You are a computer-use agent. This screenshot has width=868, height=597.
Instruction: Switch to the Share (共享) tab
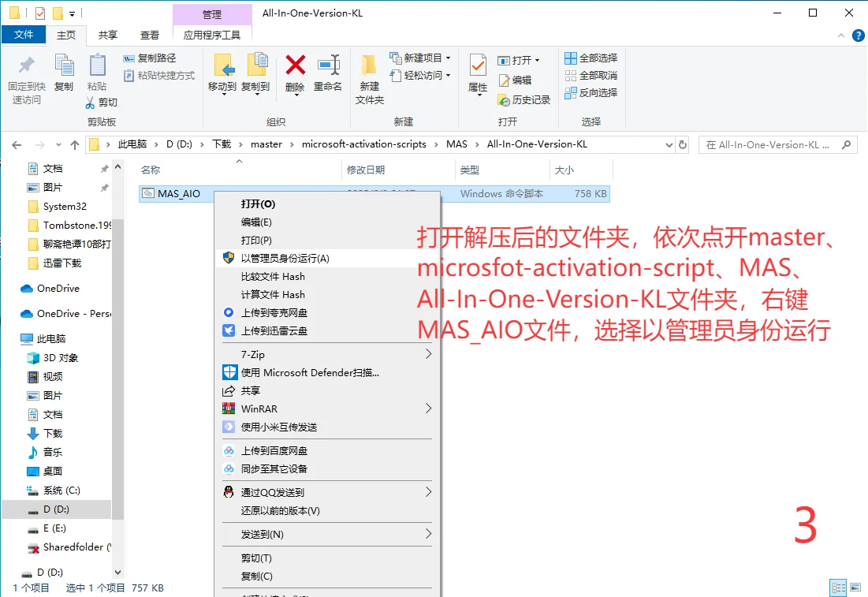tap(107, 35)
